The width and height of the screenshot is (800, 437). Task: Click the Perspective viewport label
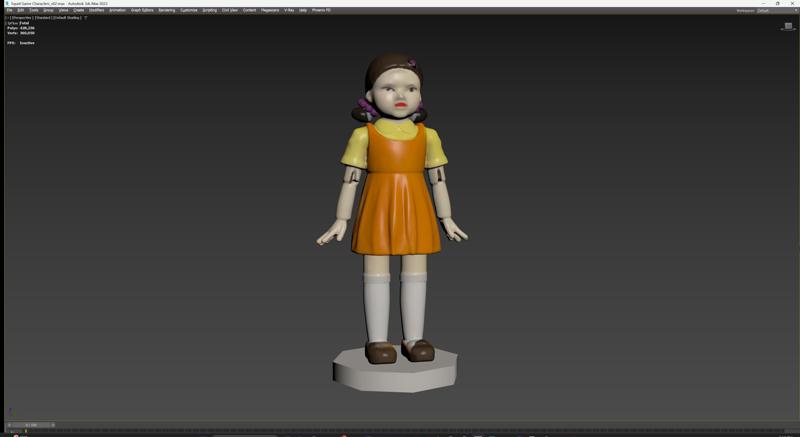(x=22, y=18)
